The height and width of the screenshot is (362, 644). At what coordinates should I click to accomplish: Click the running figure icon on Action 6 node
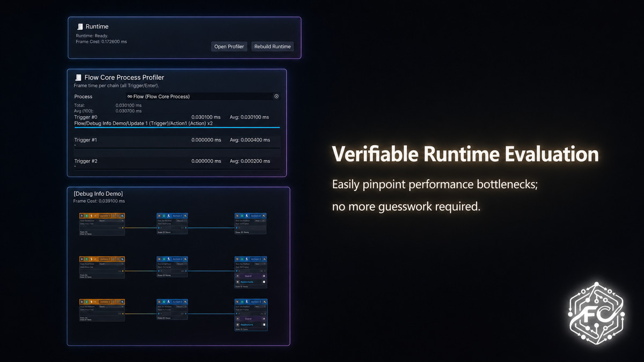tap(247, 302)
